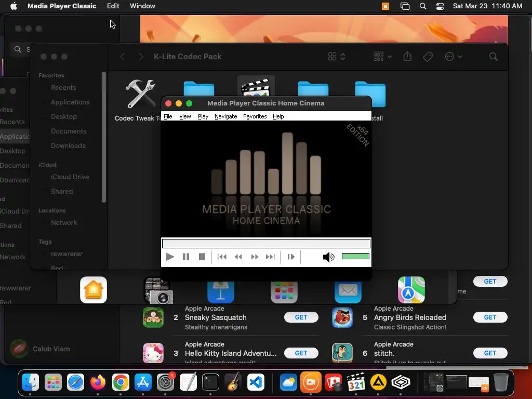
Task: Click the Media Player Classic 321 Dock icon
Action: [356, 382]
